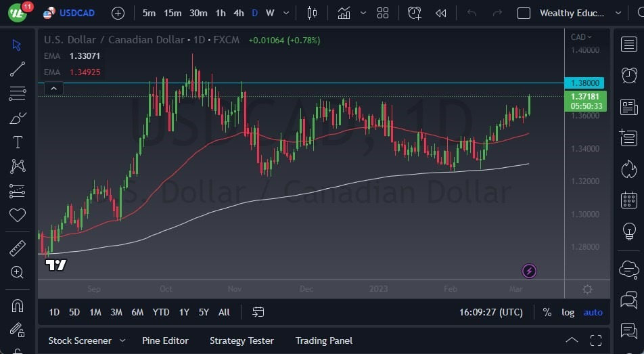The height and width of the screenshot is (354, 644).
Task: Select the 1h timeframe
Action: (221, 13)
